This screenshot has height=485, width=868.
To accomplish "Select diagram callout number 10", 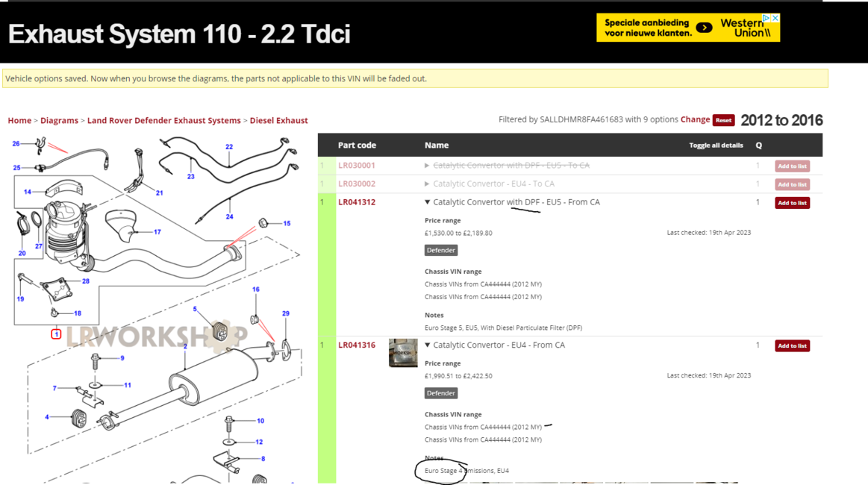I will click(260, 421).
